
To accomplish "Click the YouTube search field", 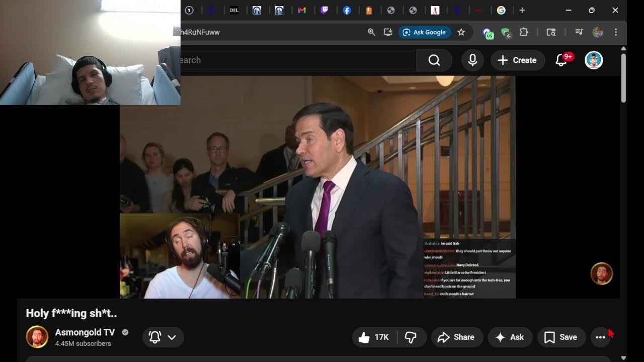I will 298,60.
